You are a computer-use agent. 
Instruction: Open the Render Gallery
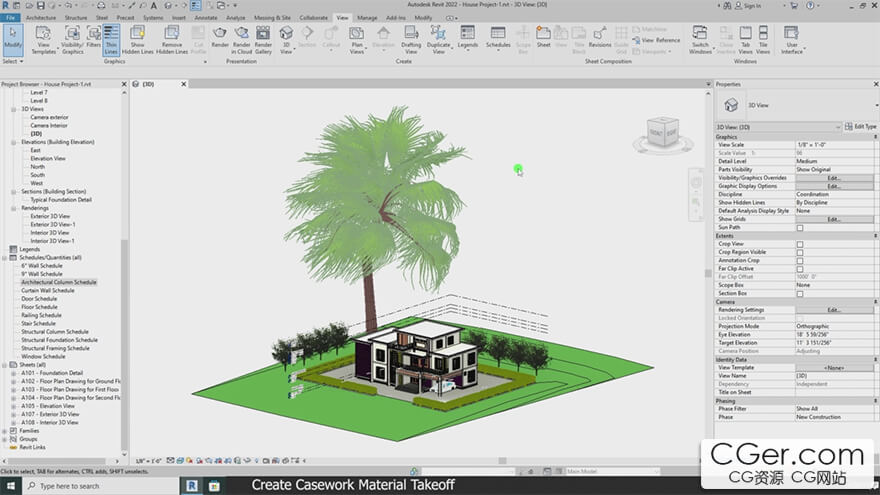263,39
